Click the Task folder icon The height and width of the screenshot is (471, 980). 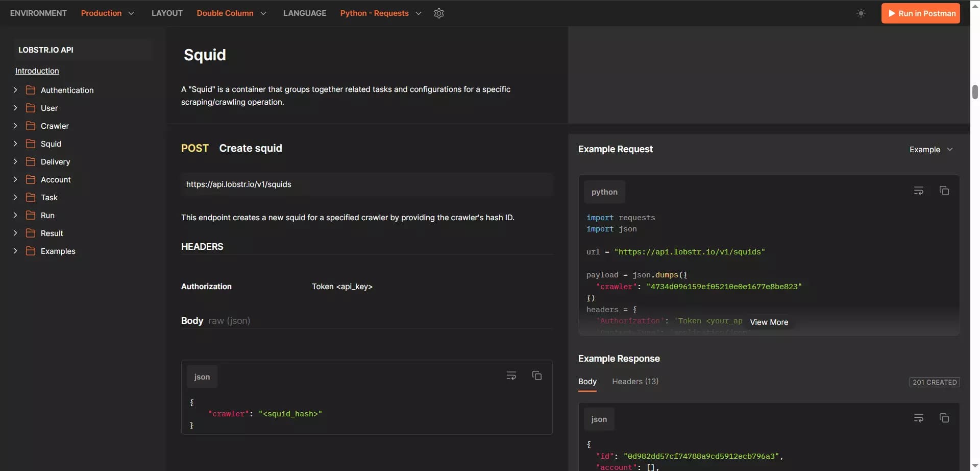[31, 197]
